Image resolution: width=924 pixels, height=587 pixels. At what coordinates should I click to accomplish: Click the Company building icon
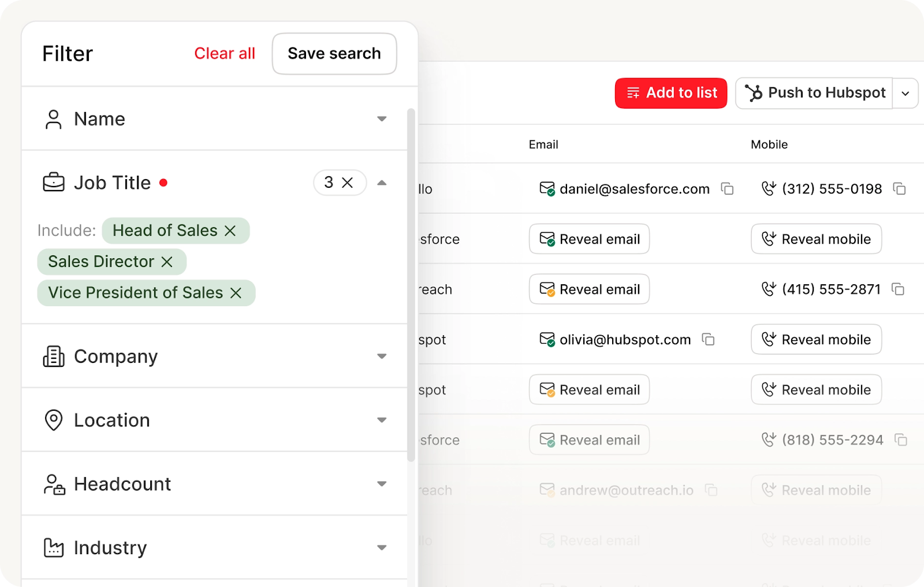[x=54, y=356]
